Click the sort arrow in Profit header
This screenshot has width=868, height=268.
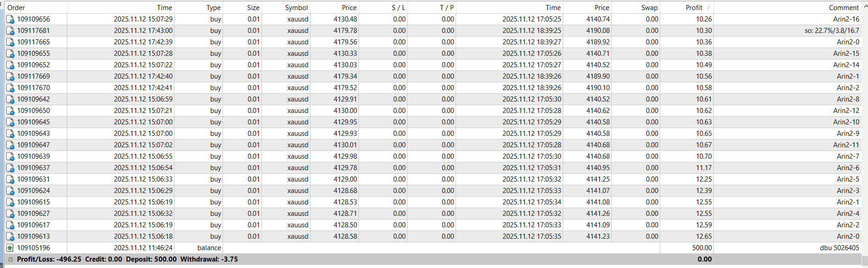tap(709, 8)
